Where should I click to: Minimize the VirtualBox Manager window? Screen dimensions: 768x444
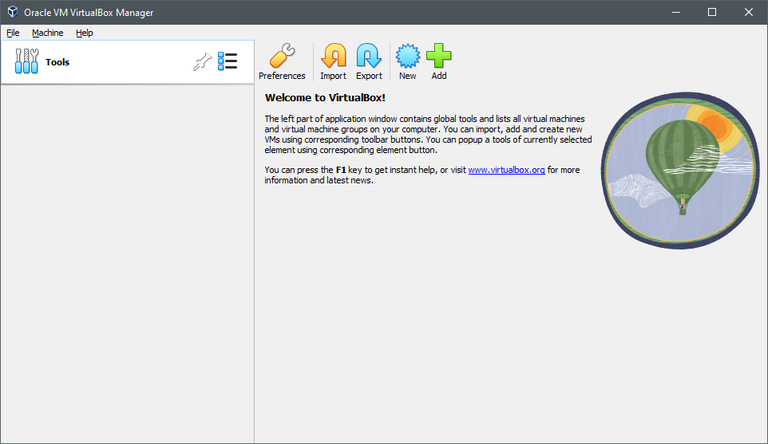(676, 12)
